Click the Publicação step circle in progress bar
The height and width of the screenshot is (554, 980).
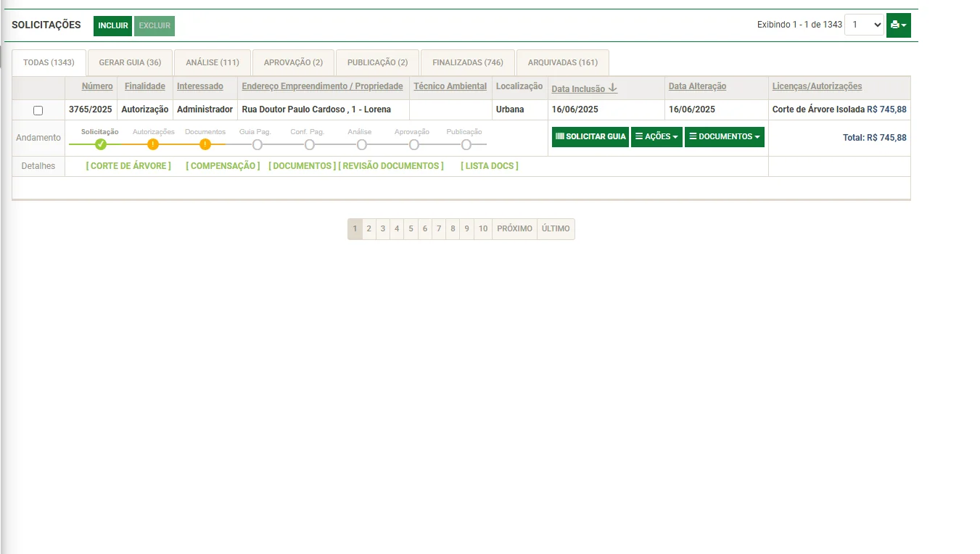click(x=466, y=144)
